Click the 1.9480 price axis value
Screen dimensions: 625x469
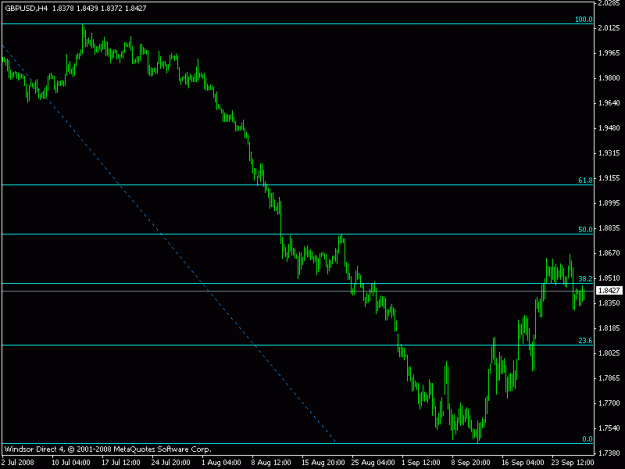click(609, 128)
